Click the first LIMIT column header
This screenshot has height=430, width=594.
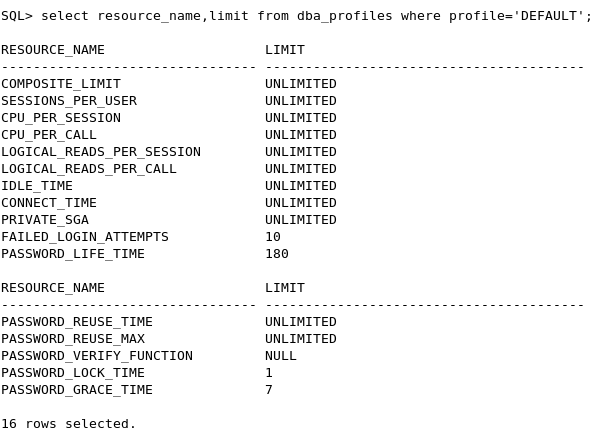click(x=284, y=50)
